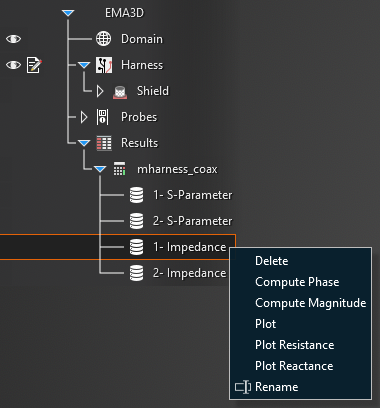Collapse the Results node
This screenshot has width=380, height=408.
click(x=84, y=143)
